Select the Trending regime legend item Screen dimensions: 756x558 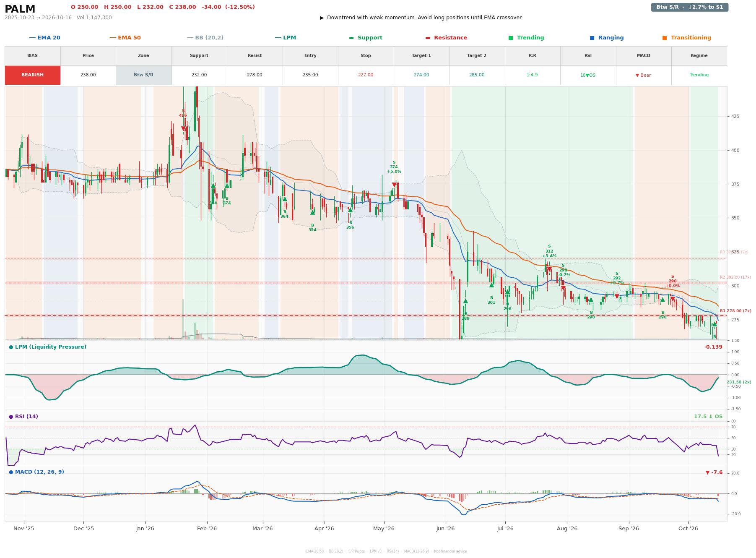click(x=526, y=38)
